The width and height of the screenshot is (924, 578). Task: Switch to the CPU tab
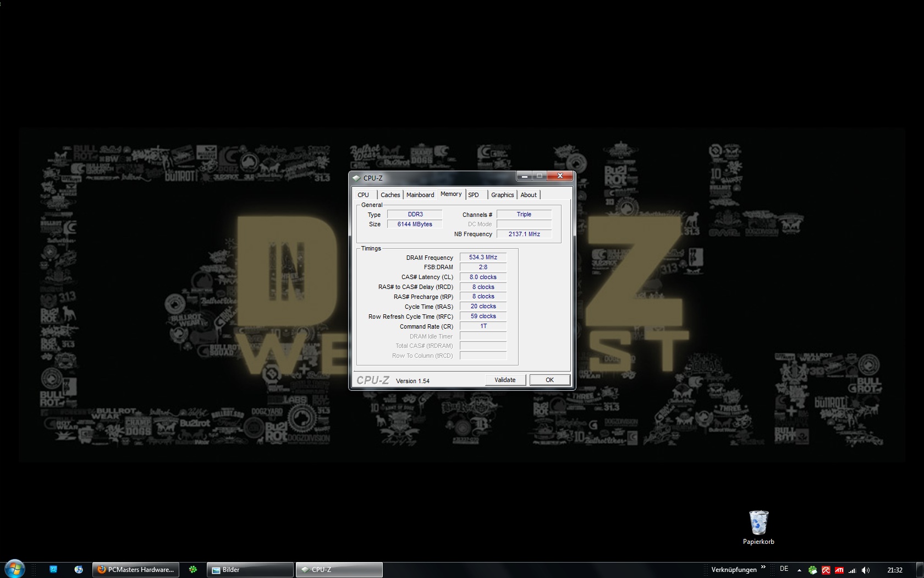tap(364, 195)
